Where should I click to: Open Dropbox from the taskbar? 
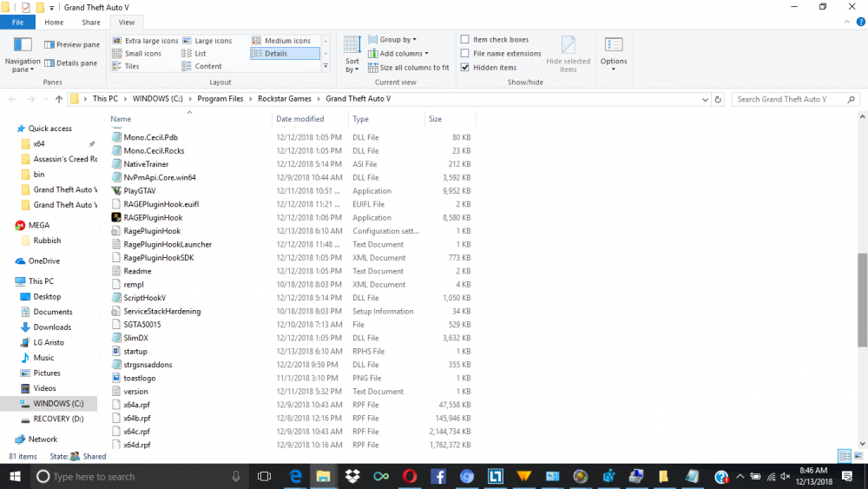352,476
